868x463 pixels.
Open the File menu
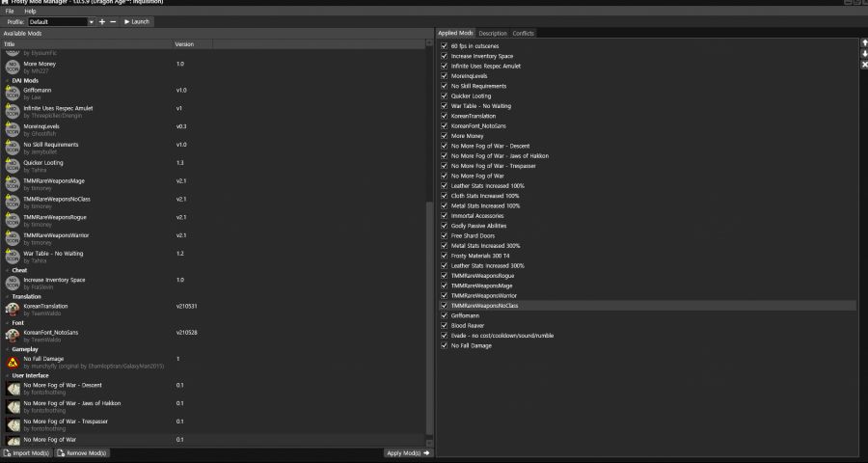pos(10,11)
